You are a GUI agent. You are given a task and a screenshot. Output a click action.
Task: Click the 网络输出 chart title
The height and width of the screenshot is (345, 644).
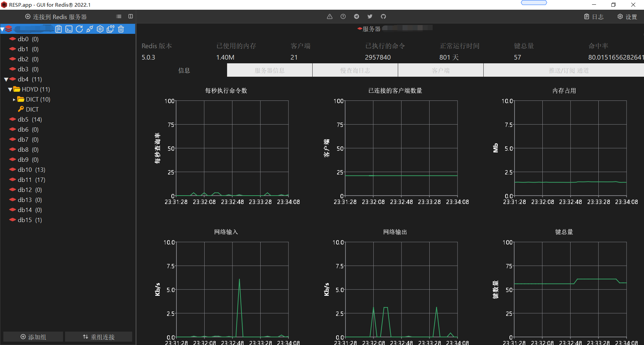coord(395,232)
